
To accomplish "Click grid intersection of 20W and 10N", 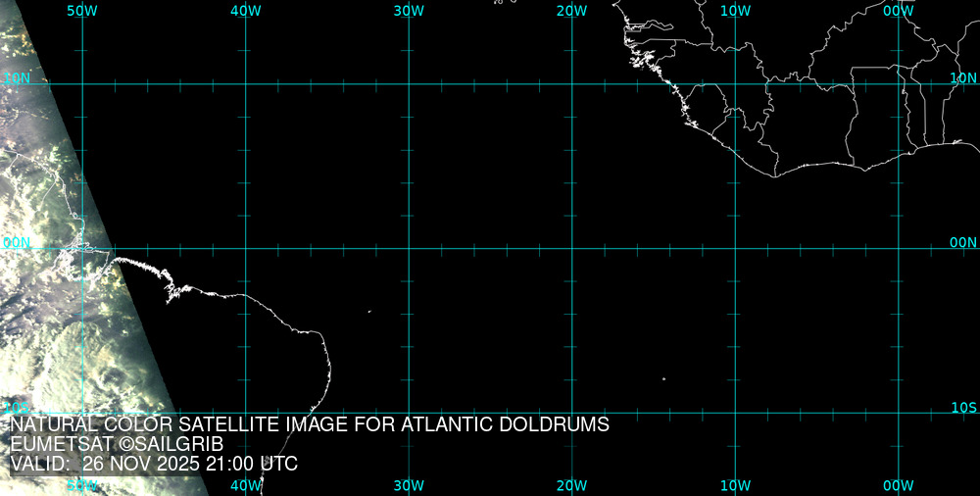I will tap(571, 84).
